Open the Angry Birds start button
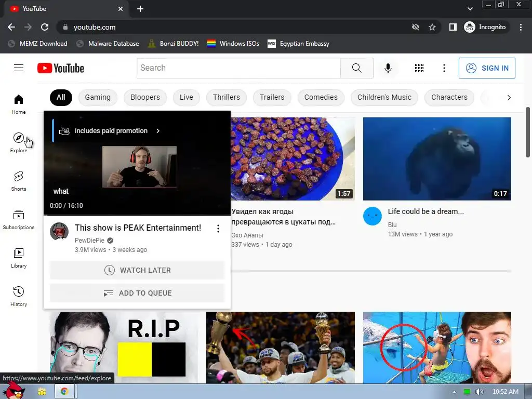This screenshot has height=399, width=532. (14, 391)
